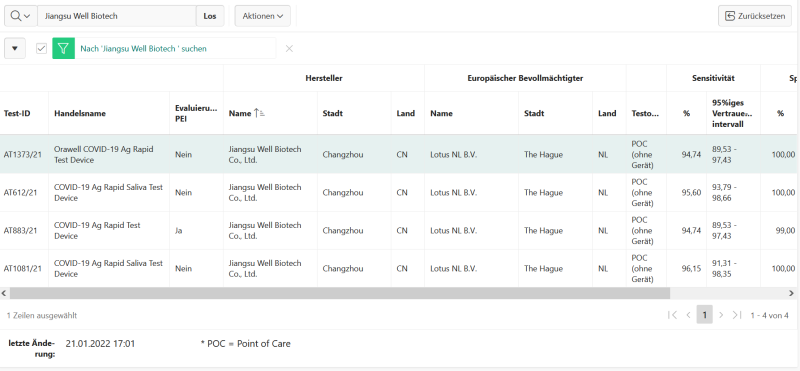Image resolution: width=800 pixels, height=371 pixels.
Task: Click the Sensitivität % column header
Action: pos(686,113)
